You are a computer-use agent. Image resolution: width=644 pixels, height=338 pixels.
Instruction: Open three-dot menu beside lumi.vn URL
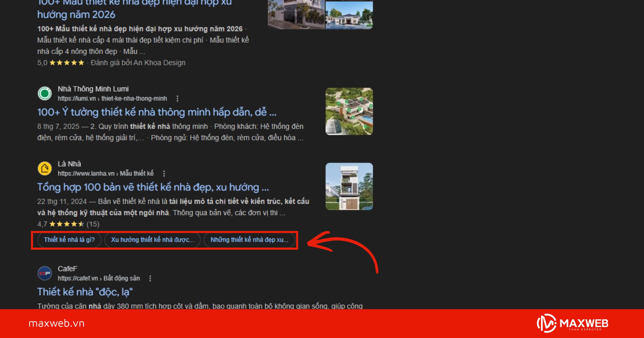[177, 99]
